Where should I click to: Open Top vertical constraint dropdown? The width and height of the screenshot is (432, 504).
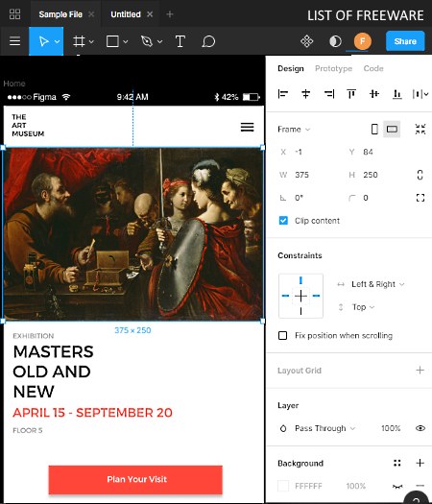pyautogui.click(x=363, y=307)
